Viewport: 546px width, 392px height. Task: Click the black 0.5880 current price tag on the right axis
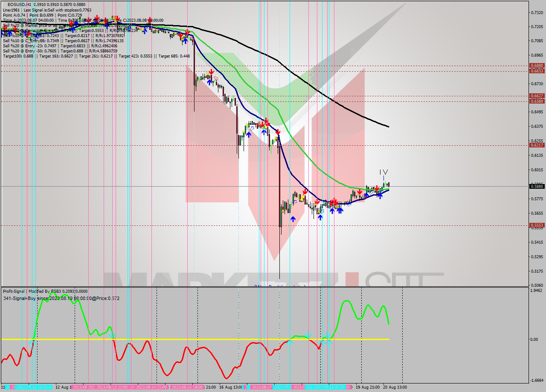(537, 186)
